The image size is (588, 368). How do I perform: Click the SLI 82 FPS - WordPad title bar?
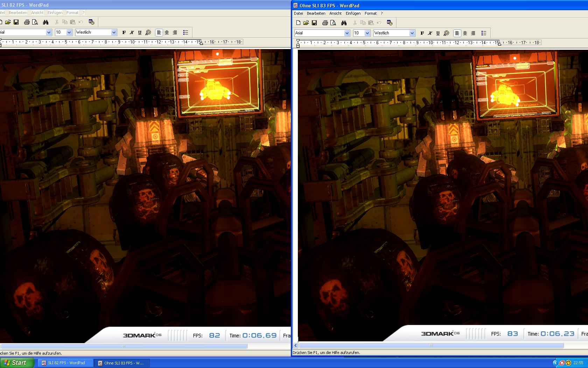(x=145, y=5)
